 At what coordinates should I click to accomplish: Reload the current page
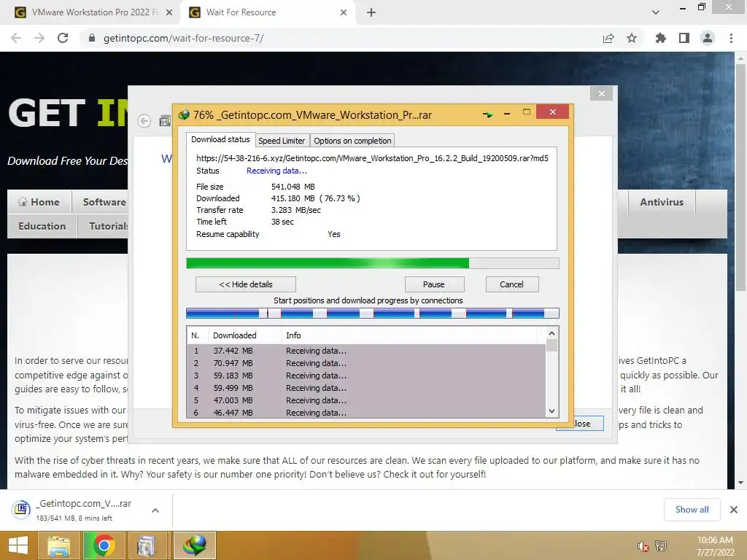(x=63, y=38)
